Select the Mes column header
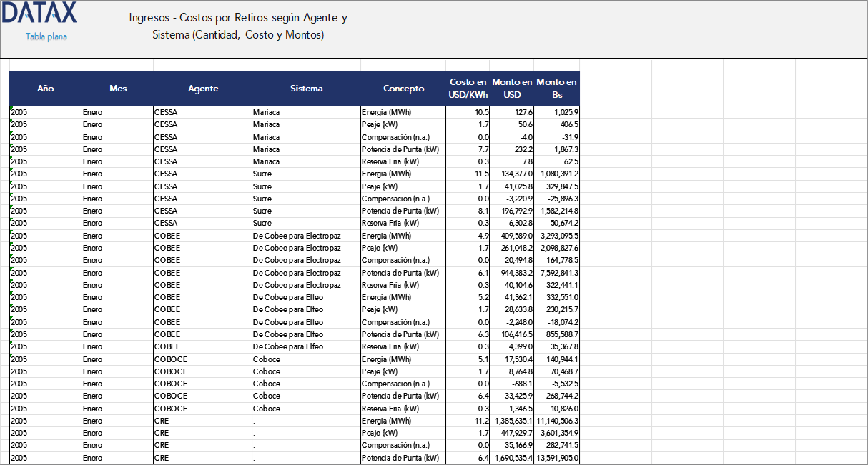Viewport: 868px width, 465px height. [118, 89]
